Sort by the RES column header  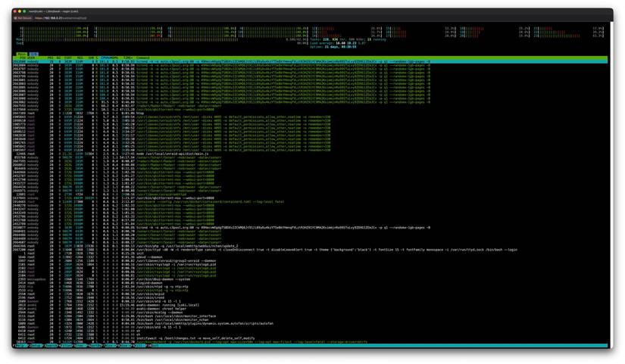[80, 58]
